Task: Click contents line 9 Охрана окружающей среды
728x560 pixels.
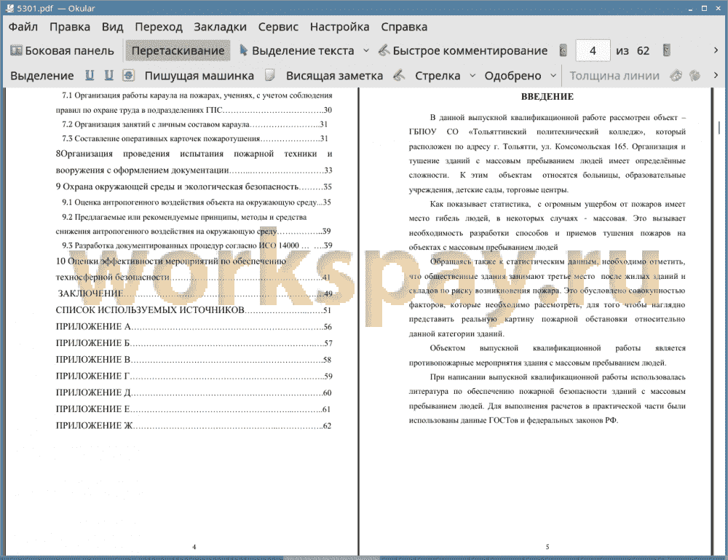Action: pyautogui.click(x=194, y=186)
